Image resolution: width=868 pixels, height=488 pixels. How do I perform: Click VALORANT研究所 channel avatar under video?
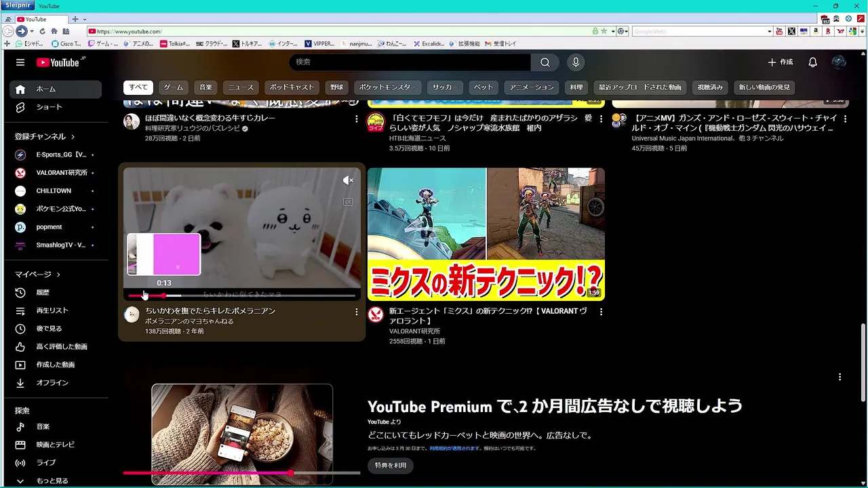point(375,314)
